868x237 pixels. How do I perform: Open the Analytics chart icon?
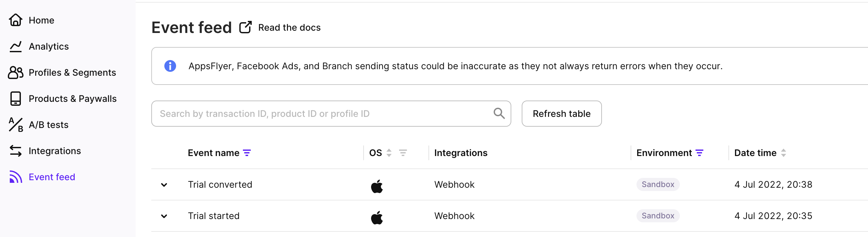[16, 47]
